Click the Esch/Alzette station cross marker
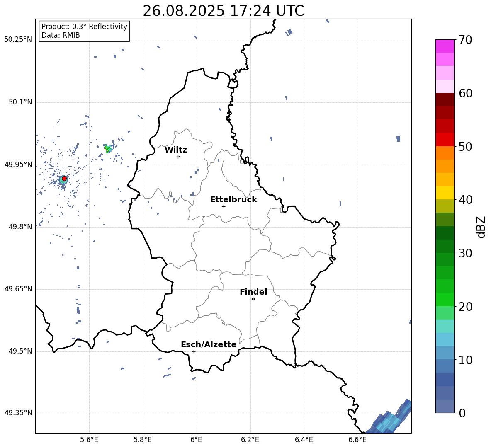The image size is (491, 448). point(194,351)
